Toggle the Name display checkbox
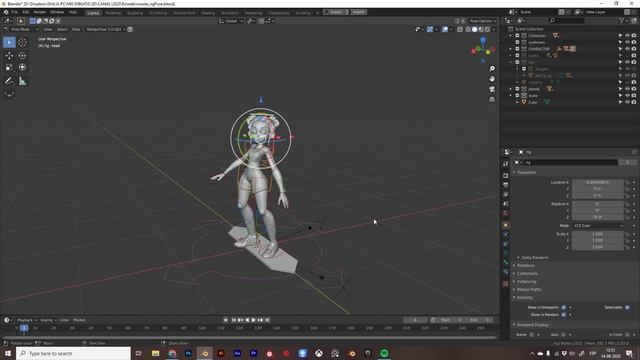 531,335
